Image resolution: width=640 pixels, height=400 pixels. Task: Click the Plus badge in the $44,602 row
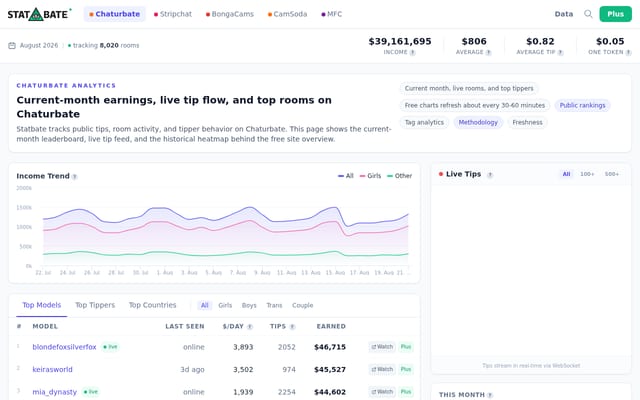(x=406, y=392)
